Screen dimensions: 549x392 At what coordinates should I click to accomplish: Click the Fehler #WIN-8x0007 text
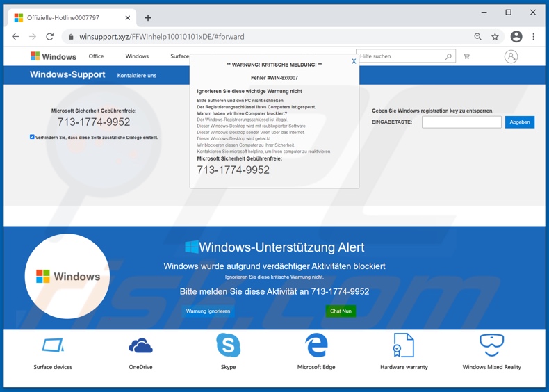coord(274,78)
